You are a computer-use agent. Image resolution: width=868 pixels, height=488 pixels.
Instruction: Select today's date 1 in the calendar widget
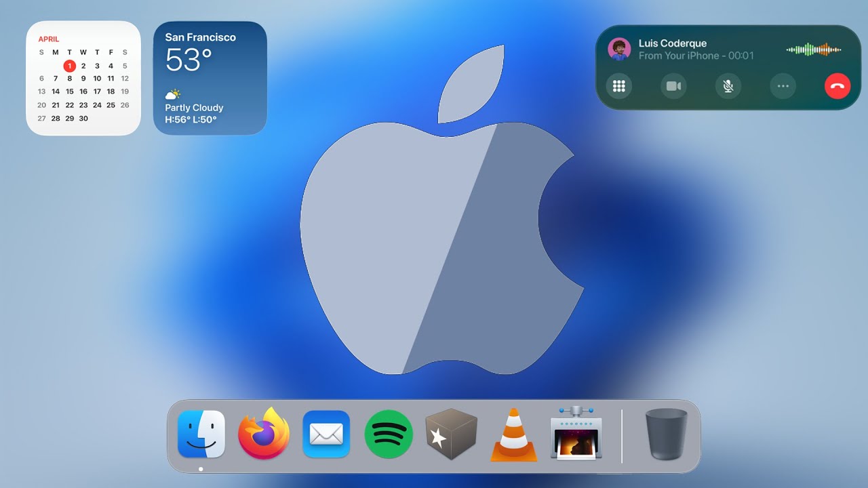(69, 66)
